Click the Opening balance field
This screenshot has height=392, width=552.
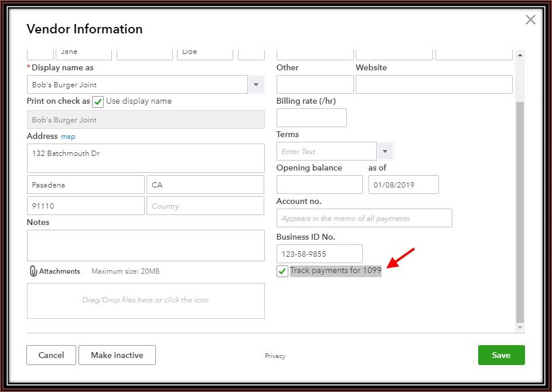click(x=319, y=185)
